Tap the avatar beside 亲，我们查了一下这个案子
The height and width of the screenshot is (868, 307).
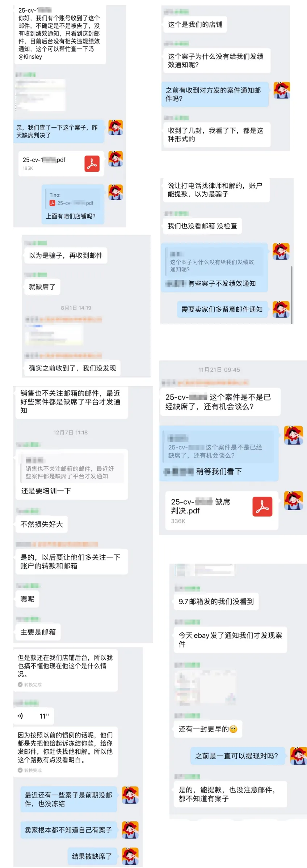115,128
